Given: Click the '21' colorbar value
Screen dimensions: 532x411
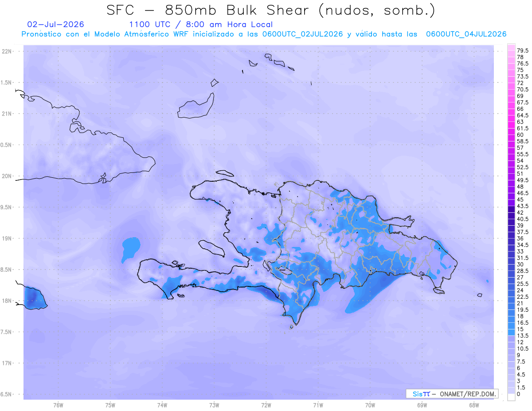Looking at the screenshot, I should point(520,303).
